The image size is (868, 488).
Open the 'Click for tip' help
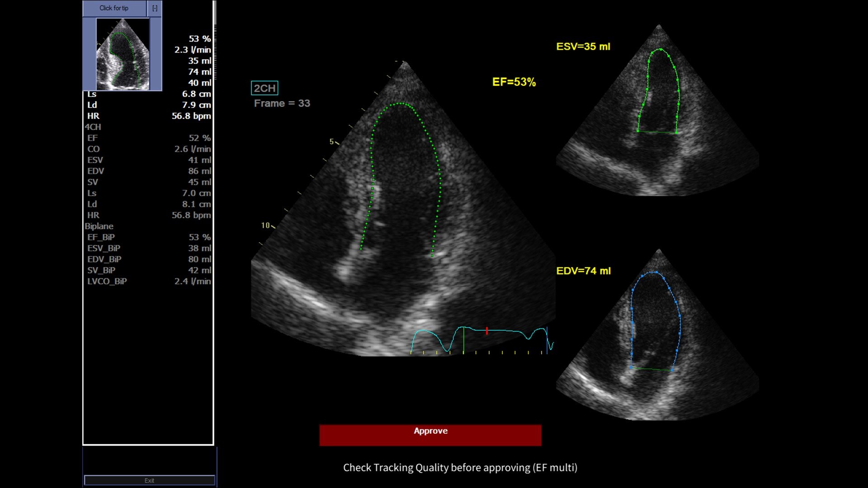coord(114,8)
